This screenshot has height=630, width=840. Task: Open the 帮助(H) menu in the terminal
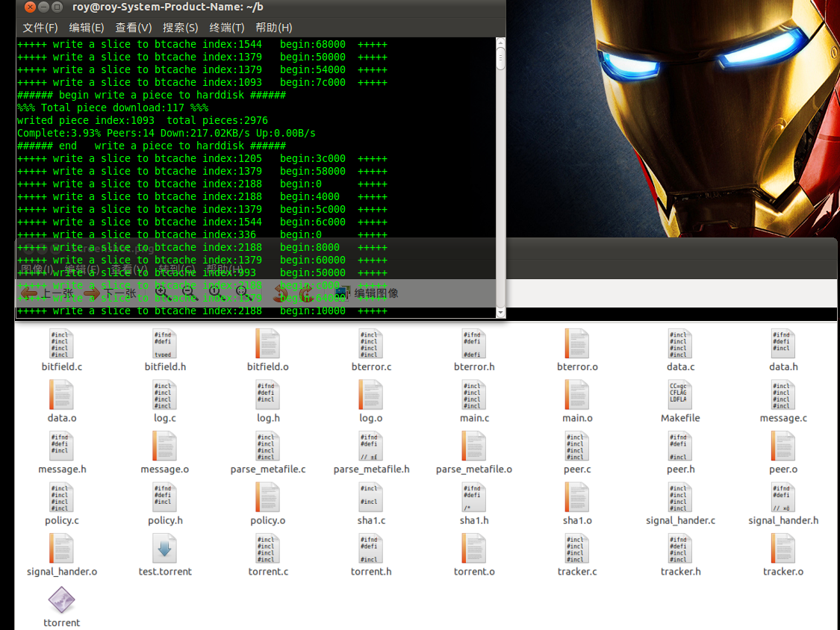pos(273,28)
